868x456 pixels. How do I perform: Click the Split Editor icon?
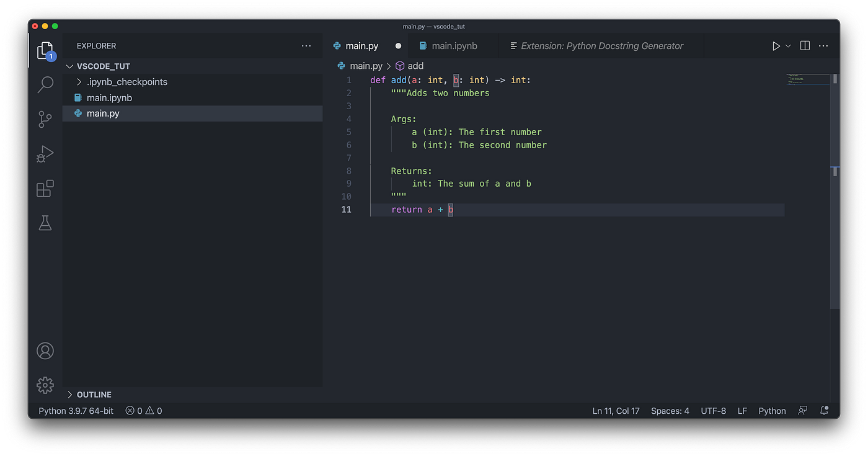tap(804, 45)
